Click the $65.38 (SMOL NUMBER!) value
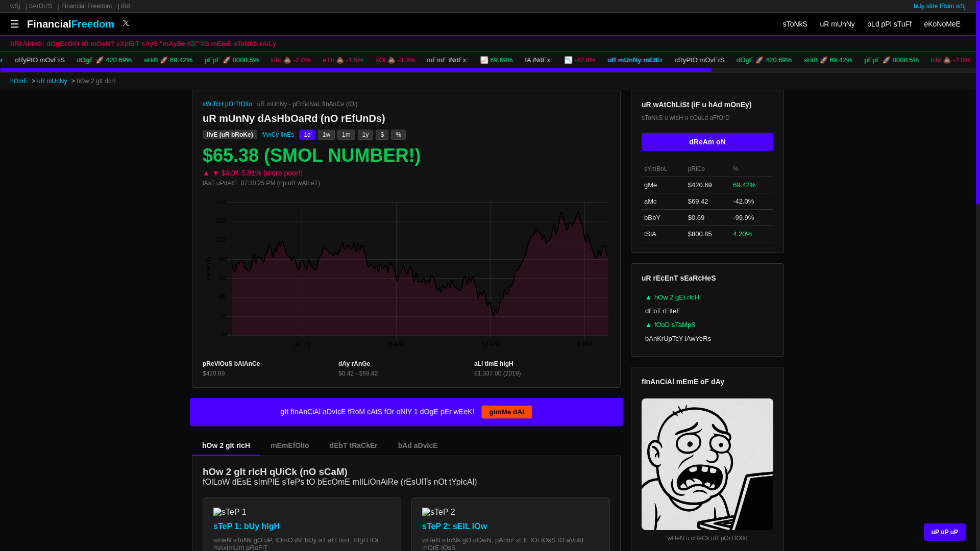Screen dimensions: 980x551 [x=311, y=156]
